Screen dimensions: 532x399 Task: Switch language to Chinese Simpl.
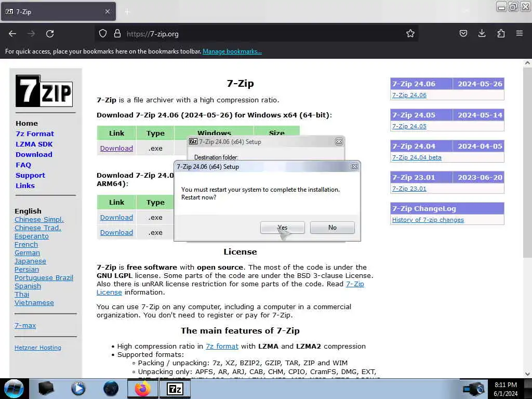pos(39,220)
